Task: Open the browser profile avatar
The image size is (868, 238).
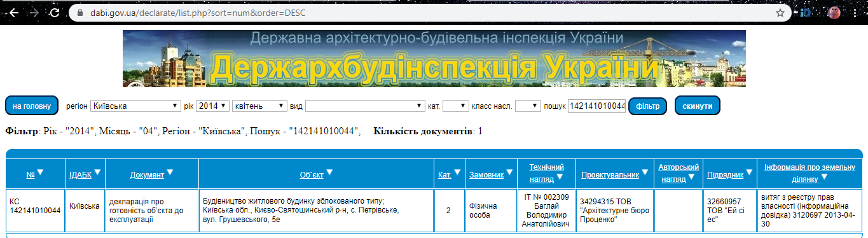Action: (x=834, y=12)
